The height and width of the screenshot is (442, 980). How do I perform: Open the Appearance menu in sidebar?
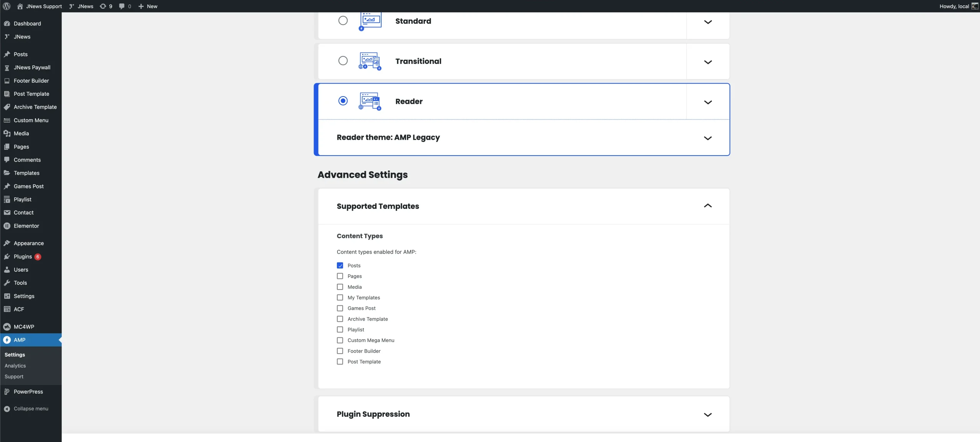[29, 243]
